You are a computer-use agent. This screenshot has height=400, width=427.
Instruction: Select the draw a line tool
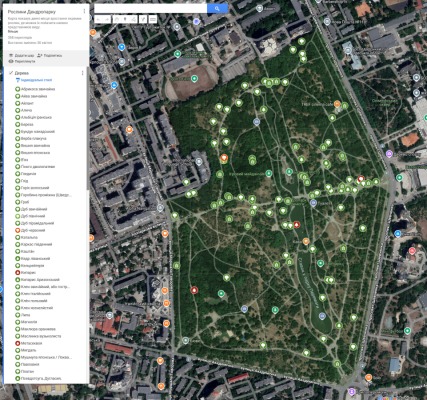click(133, 20)
